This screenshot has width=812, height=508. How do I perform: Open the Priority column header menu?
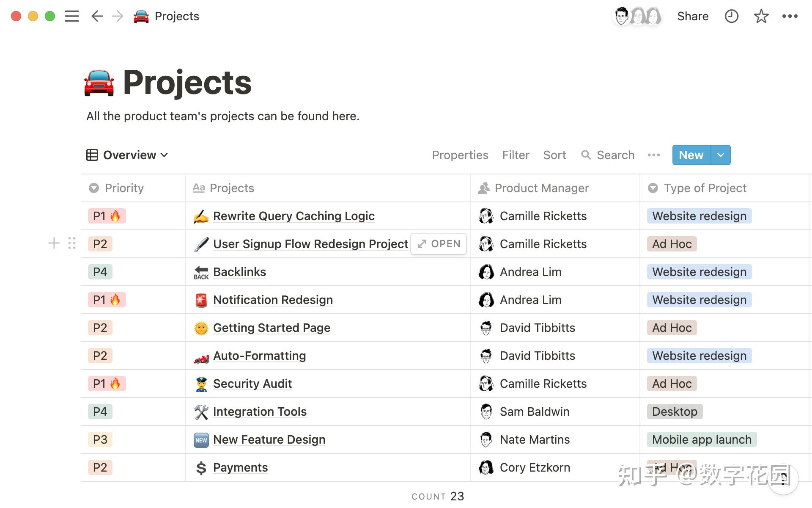[124, 188]
